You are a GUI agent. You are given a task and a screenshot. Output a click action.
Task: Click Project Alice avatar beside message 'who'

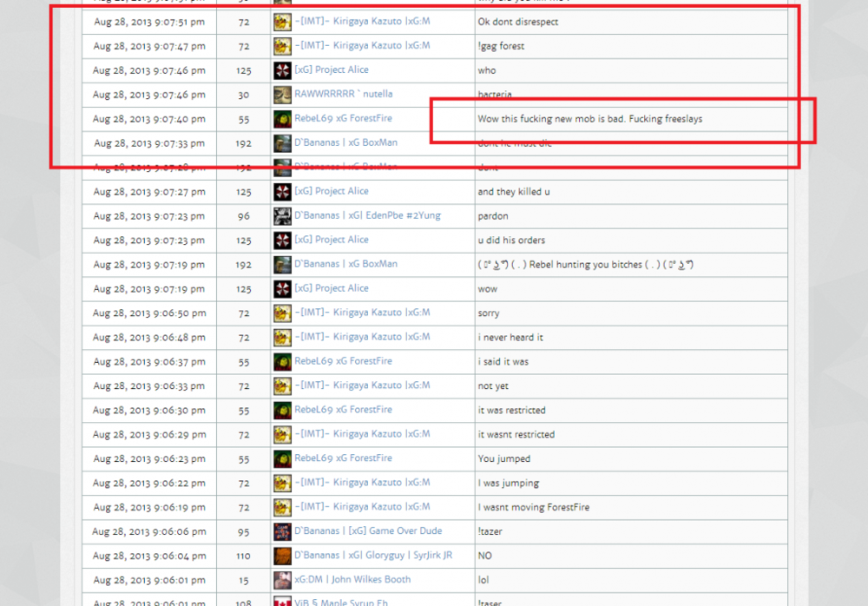coord(282,71)
